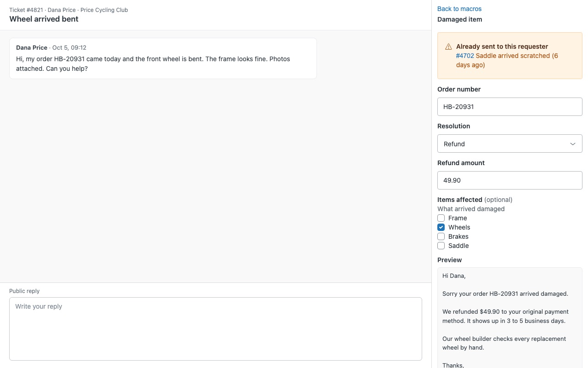Enable the Saddle checkbox
This screenshot has height=368, width=588.
point(441,246)
